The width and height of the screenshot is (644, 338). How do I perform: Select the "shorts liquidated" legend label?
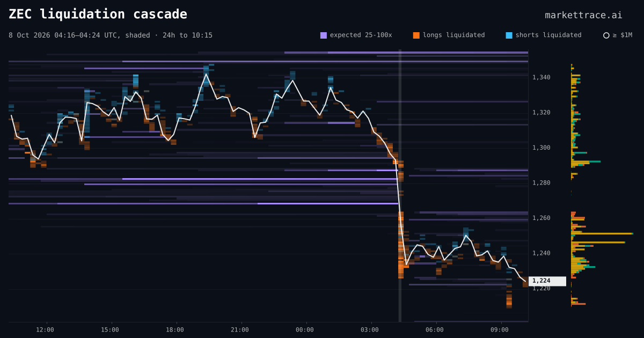pyautogui.click(x=548, y=35)
